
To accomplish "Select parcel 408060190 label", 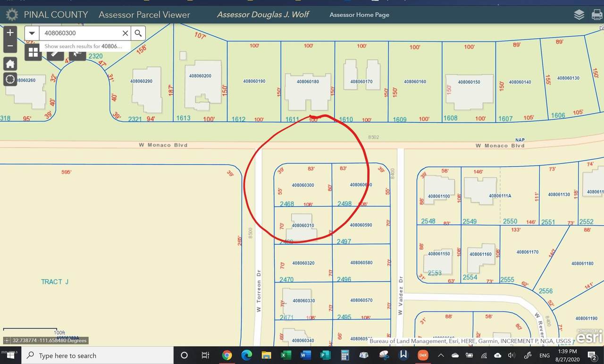I will (254, 81).
